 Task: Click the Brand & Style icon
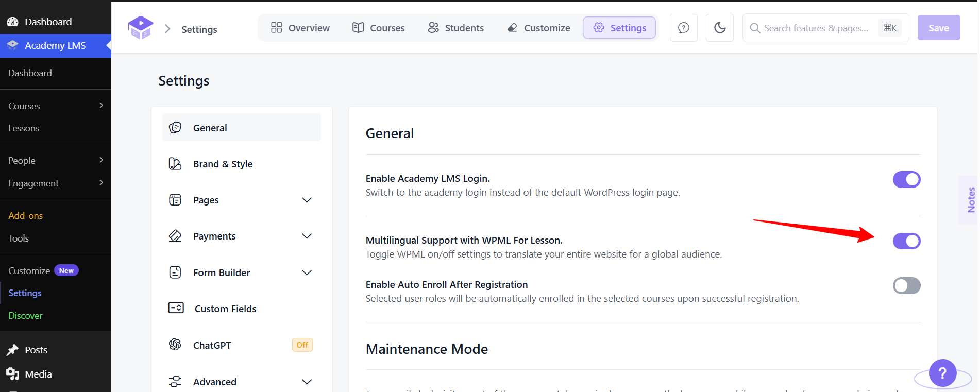tap(175, 164)
